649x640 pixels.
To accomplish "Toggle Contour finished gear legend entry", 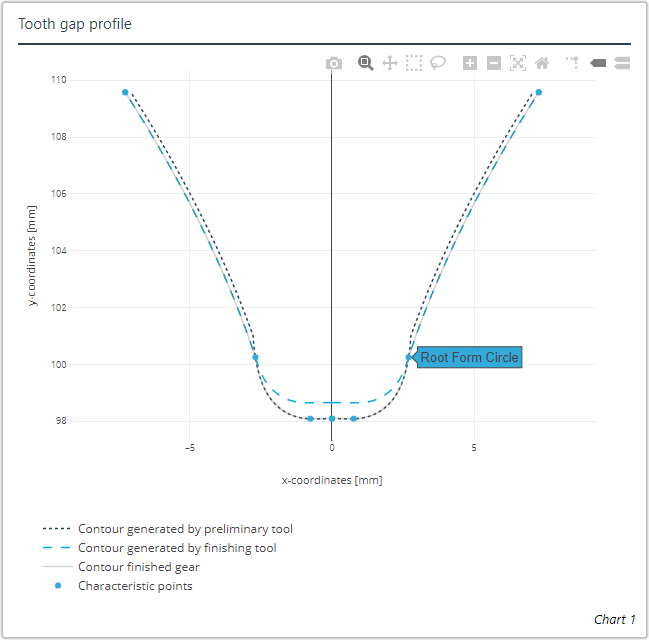I will tap(121, 567).
